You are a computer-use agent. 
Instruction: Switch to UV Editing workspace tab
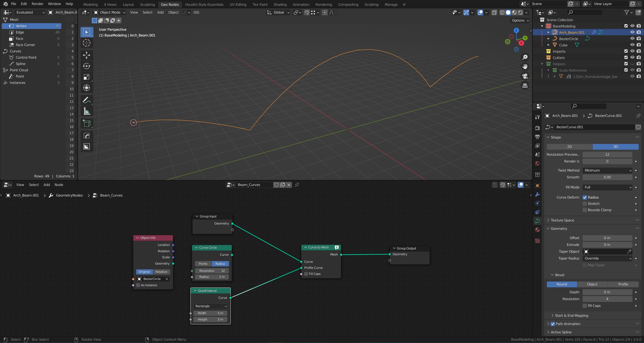[238, 5]
